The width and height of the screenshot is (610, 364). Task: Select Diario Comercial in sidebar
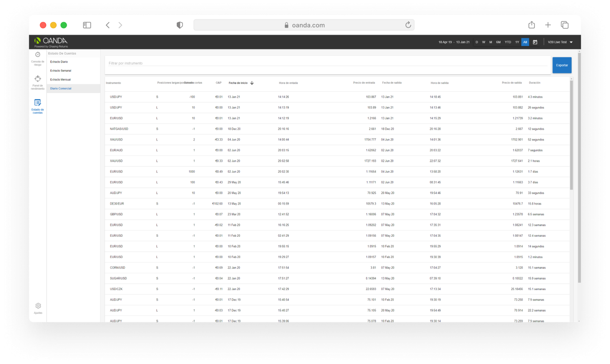[61, 89]
